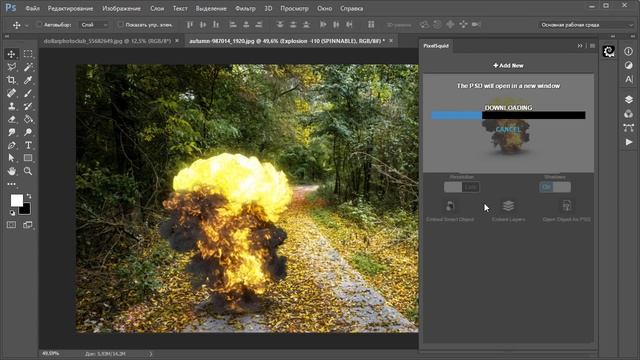Click the Embed Smart Object icon

pyautogui.click(x=450, y=206)
